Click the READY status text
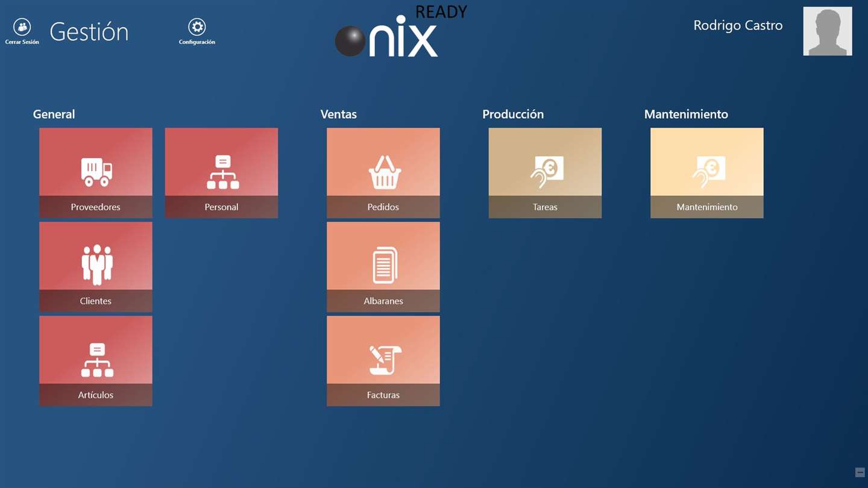Screen dimensions: 868x488 pos(441,12)
